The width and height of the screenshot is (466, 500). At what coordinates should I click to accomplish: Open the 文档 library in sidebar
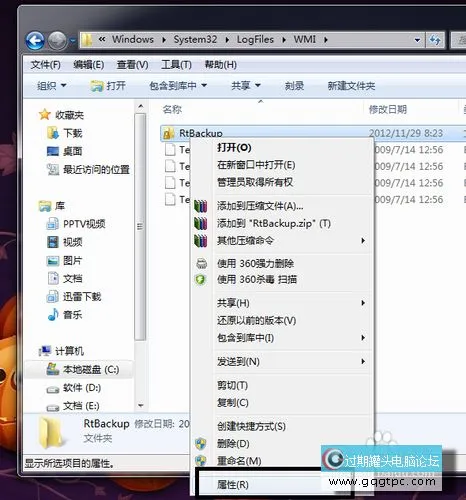coord(65,278)
